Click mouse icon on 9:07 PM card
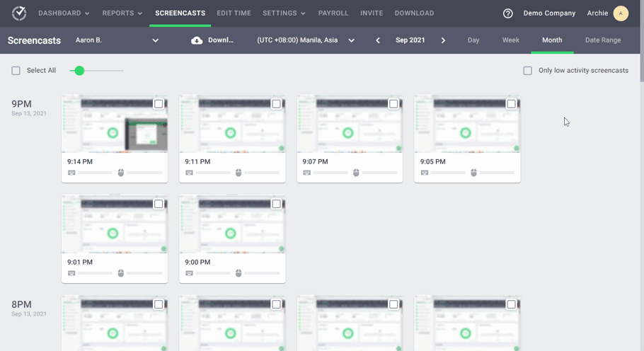 pyautogui.click(x=356, y=173)
